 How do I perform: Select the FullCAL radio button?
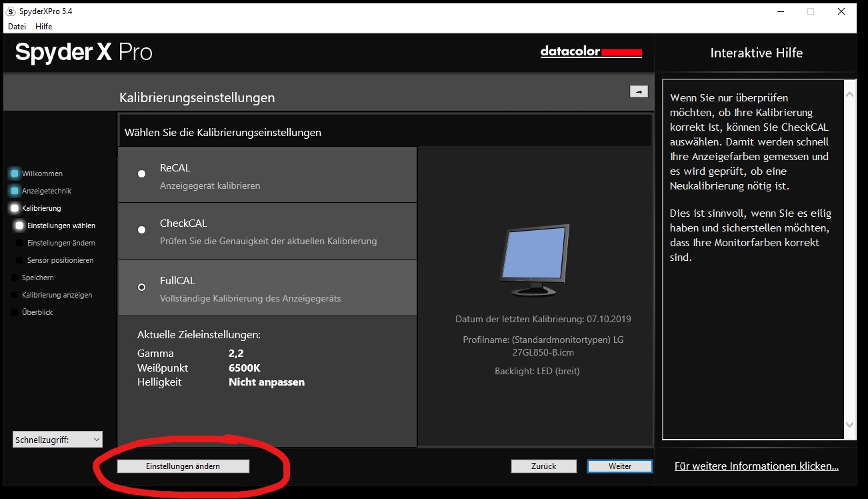coord(141,287)
